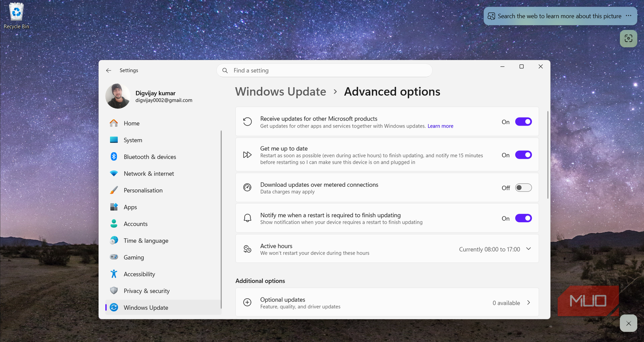Select Privacy & security

(163, 291)
